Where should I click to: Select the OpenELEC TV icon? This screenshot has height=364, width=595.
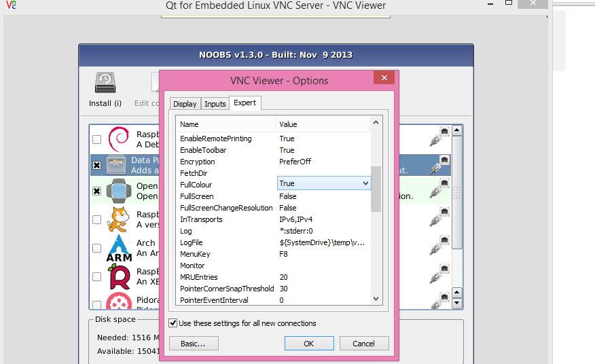tap(119, 191)
